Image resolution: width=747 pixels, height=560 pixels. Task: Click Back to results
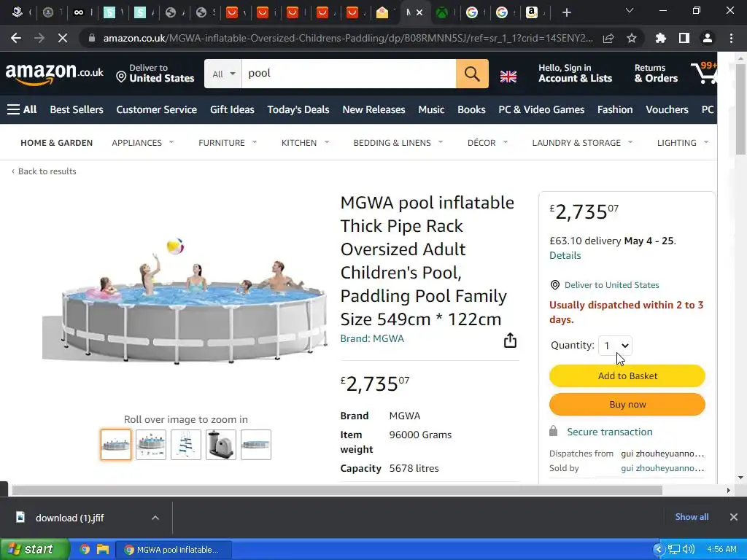(x=44, y=171)
